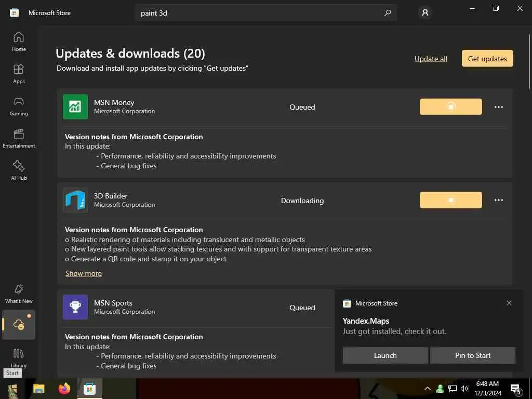Click the green user icon in system tray
This screenshot has height=399, width=532.
pyautogui.click(x=440, y=389)
